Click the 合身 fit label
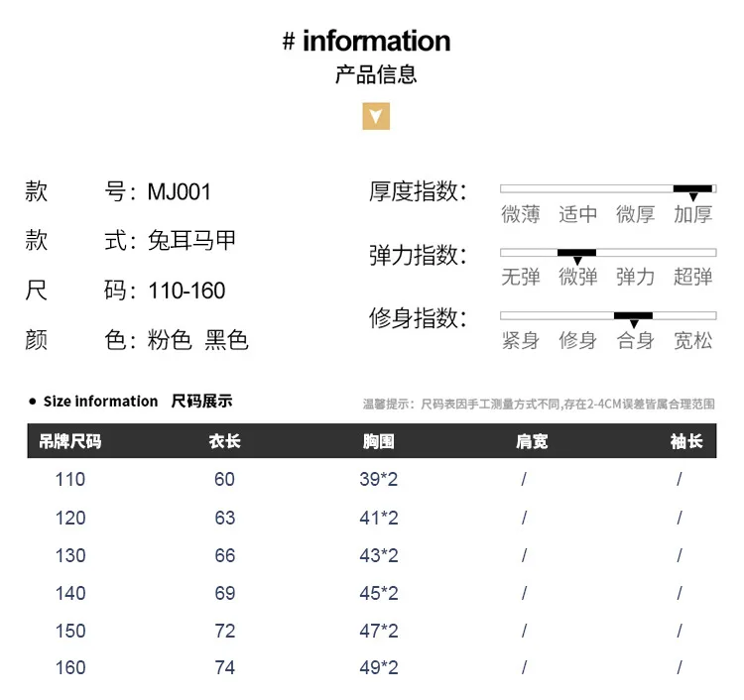The width and height of the screenshot is (744, 700). [635, 340]
